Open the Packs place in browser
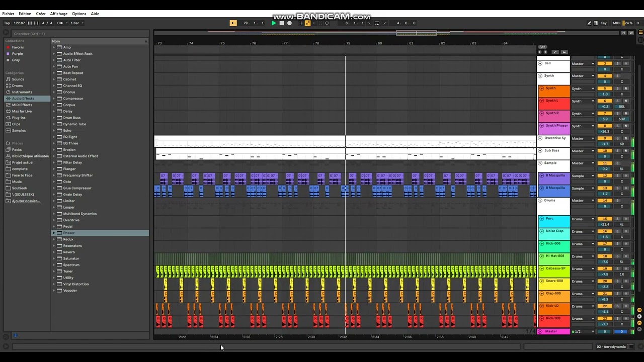 17,150
